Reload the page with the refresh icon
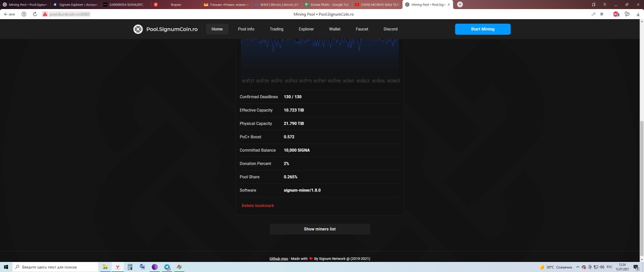Viewport: 644px width, 272px height. [35, 14]
